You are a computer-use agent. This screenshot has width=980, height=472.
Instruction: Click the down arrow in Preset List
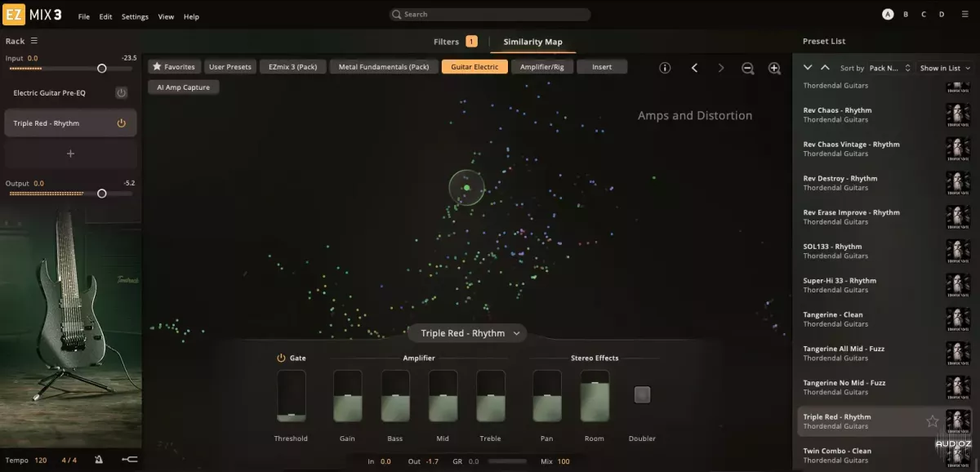pos(808,68)
